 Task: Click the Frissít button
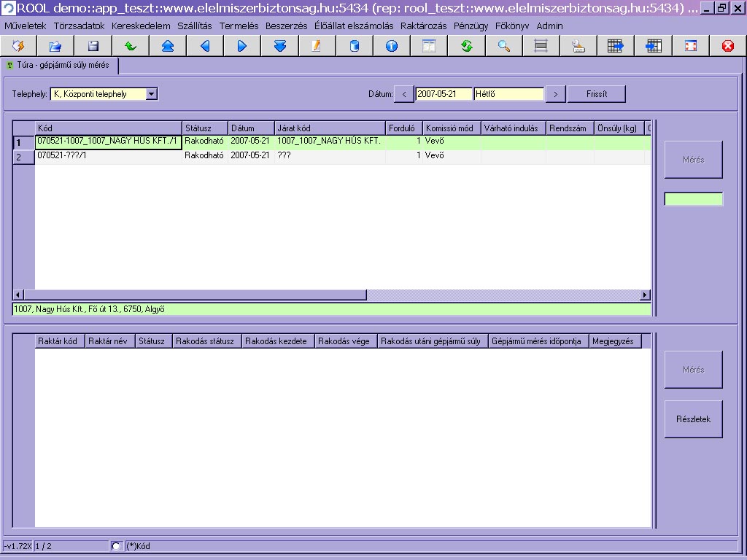[x=596, y=94]
